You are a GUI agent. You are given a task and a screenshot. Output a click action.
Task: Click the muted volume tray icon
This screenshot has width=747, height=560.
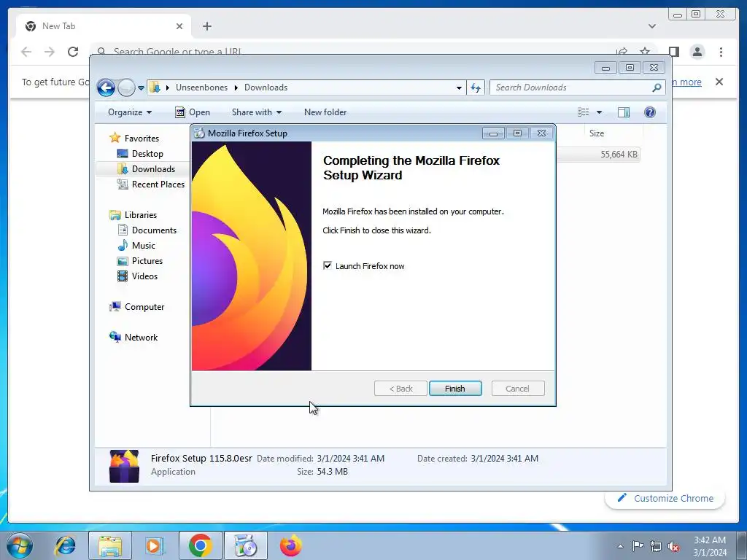[673, 546]
